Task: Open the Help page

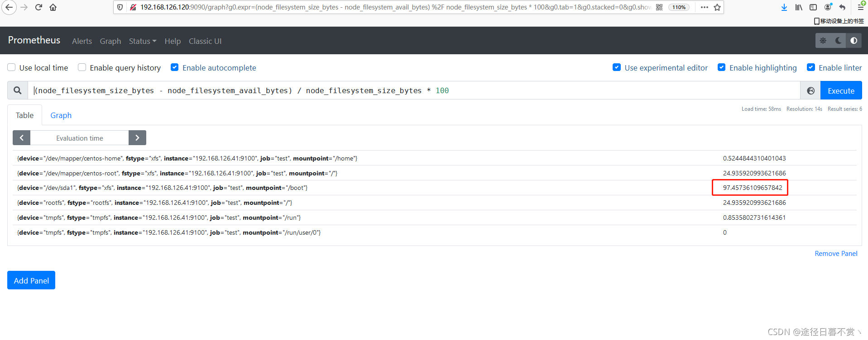Action: [x=173, y=41]
